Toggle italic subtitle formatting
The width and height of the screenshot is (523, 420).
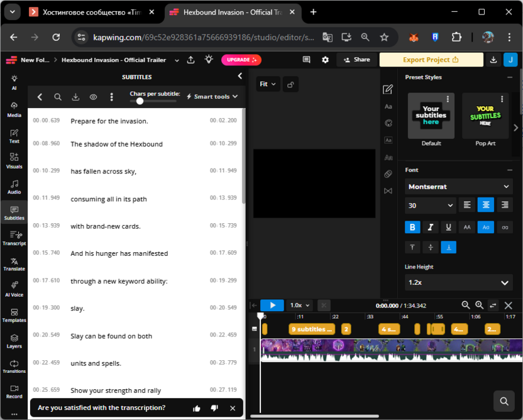(431, 227)
